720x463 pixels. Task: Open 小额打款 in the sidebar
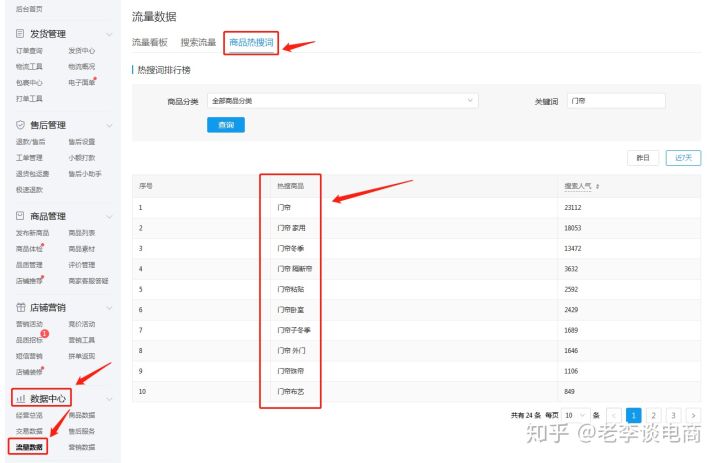click(x=81, y=158)
